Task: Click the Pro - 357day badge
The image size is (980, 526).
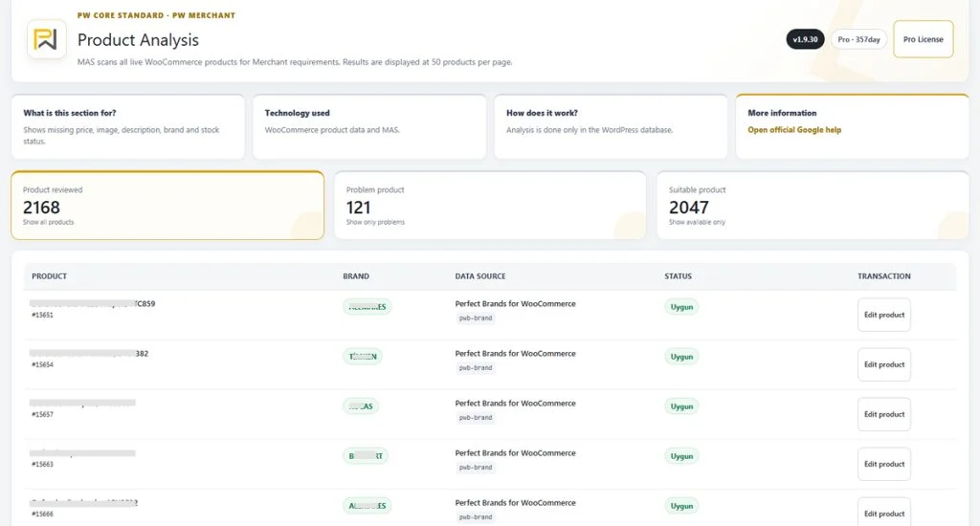Action: point(858,39)
